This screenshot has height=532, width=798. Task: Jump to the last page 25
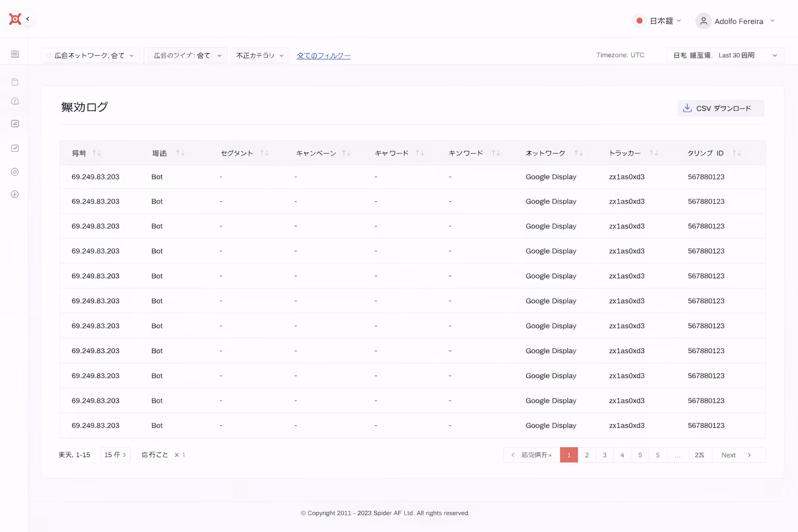pyautogui.click(x=700, y=455)
